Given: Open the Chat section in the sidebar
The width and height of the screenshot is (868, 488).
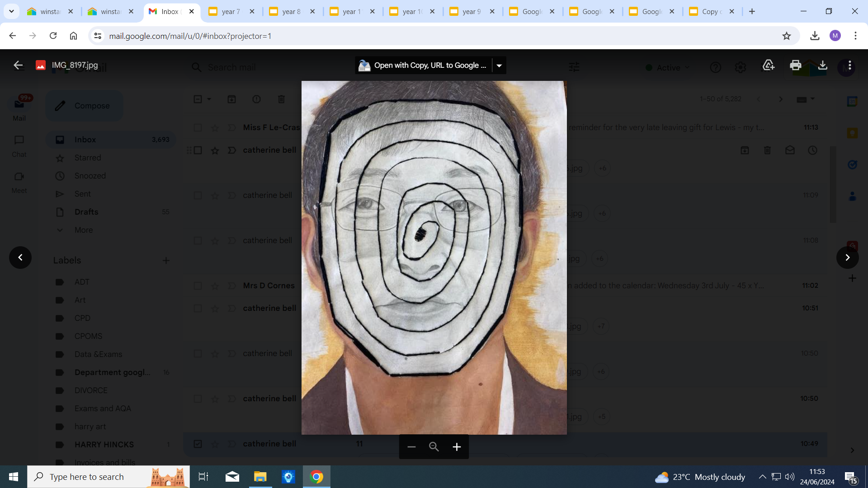Looking at the screenshot, I should 19,146.
